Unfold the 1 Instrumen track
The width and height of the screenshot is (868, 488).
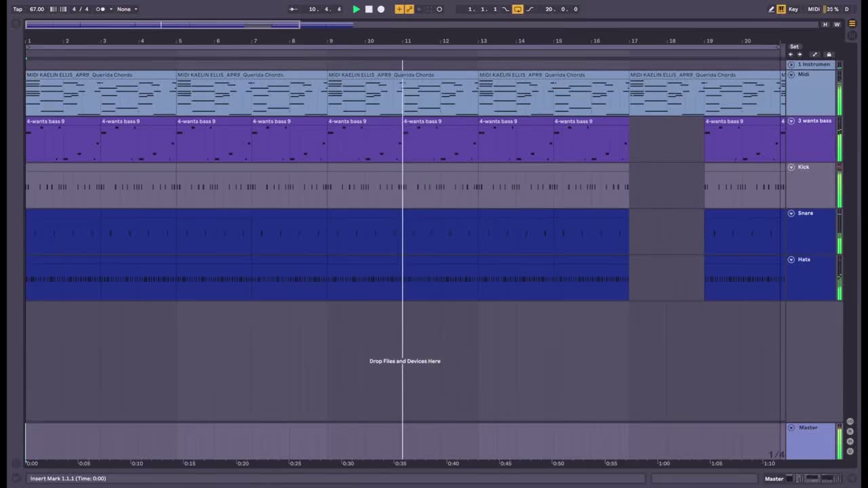[x=791, y=64]
